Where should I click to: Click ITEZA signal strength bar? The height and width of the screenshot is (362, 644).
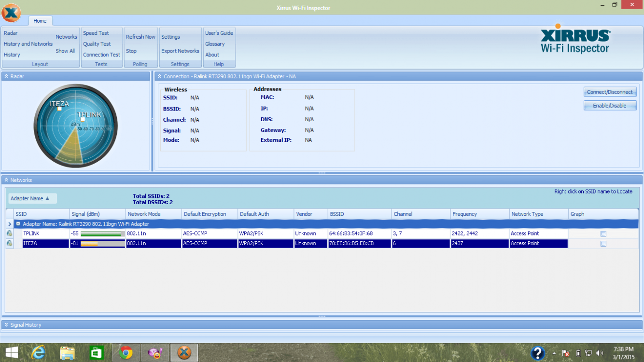tap(102, 244)
